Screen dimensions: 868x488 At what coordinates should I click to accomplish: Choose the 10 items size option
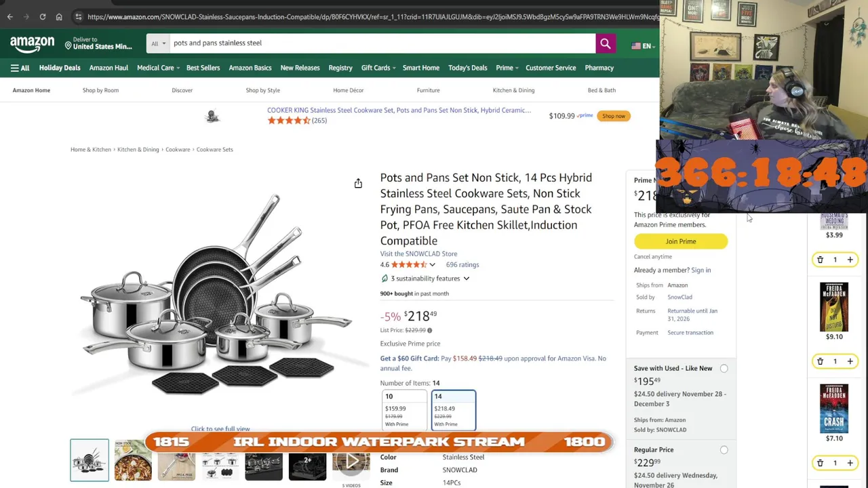tap(405, 410)
